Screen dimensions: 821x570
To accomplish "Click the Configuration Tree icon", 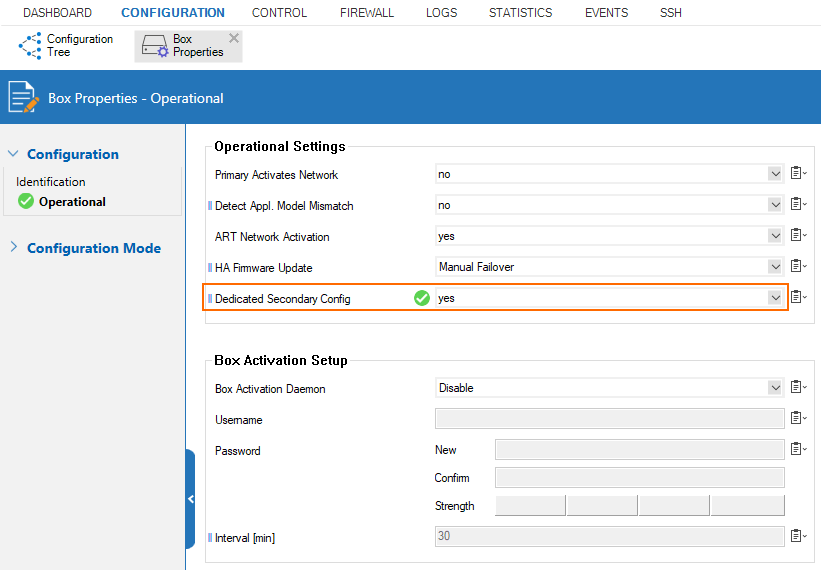I will coord(30,46).
